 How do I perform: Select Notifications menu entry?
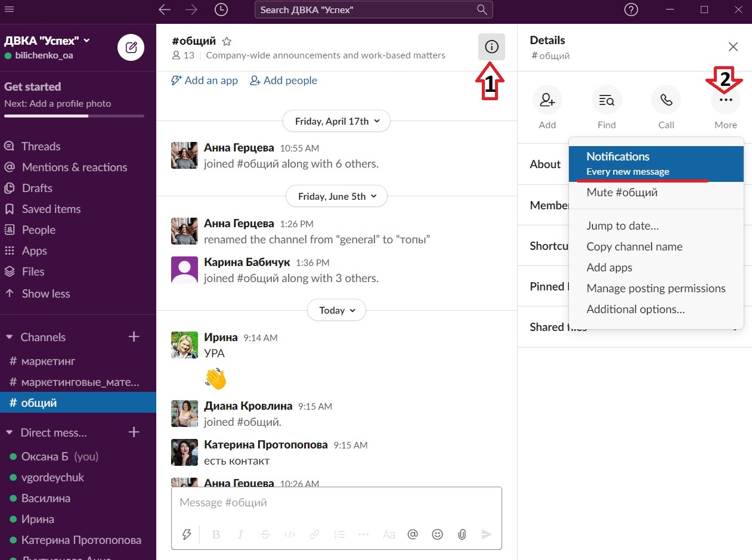(656, 163)
